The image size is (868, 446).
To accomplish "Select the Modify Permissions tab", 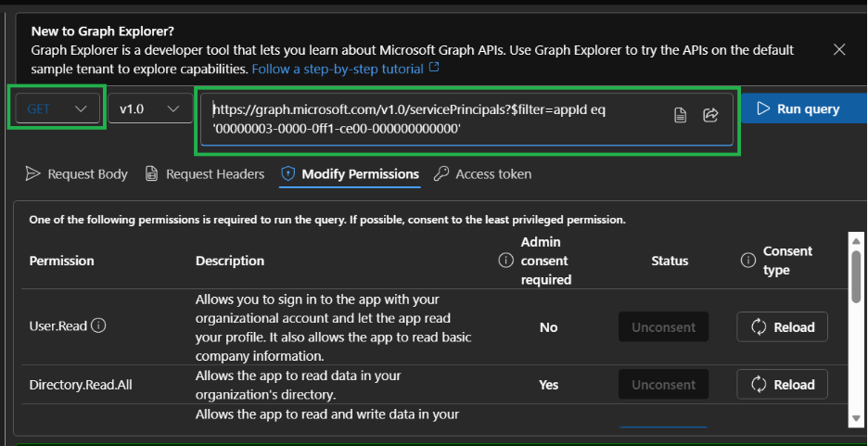I will point(350,173).
